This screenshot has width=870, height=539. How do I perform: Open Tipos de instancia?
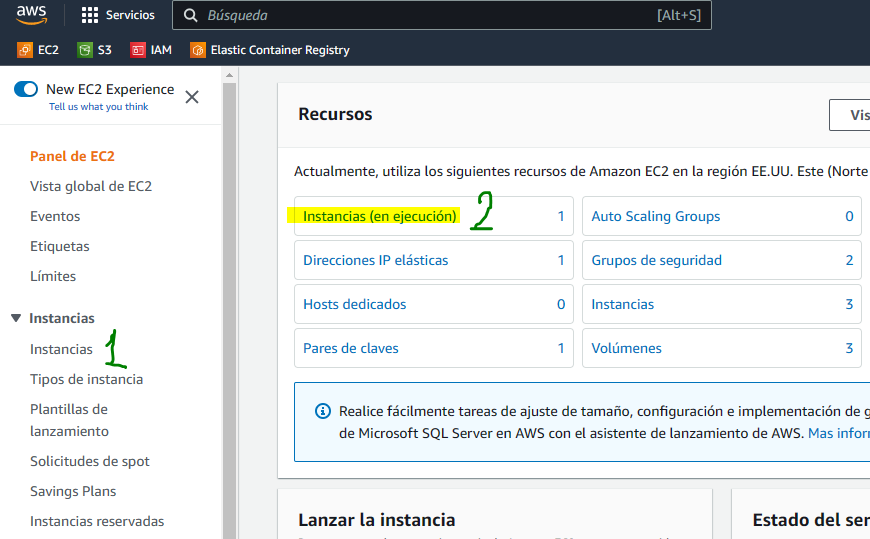click(87, 379)
